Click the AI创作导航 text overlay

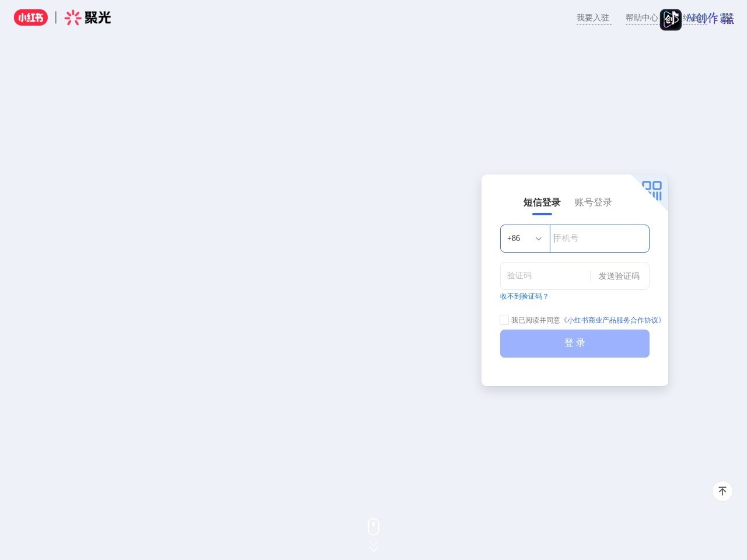tap(710, 19)
